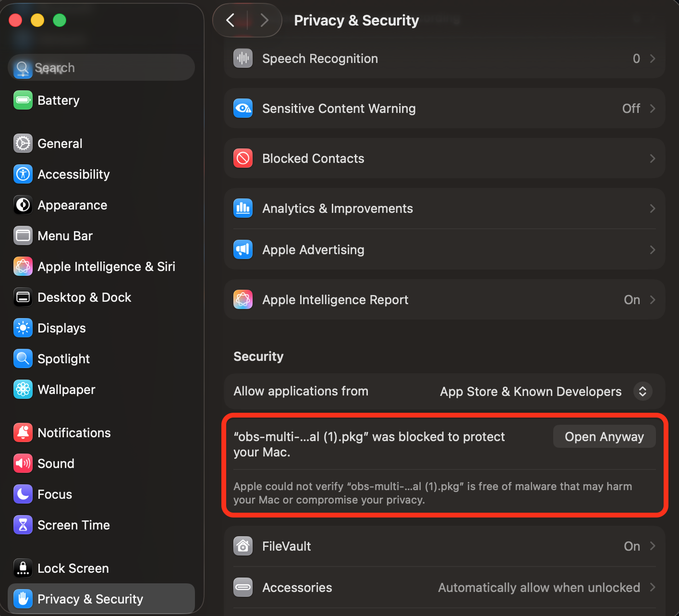The image size is (679, 616).
Task: Go to General settings in sidebar
Action: point(60,144)
